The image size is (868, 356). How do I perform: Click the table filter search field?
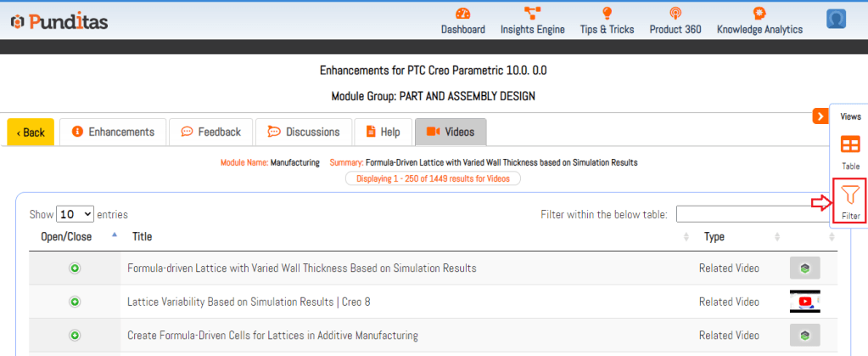point(748,214)
